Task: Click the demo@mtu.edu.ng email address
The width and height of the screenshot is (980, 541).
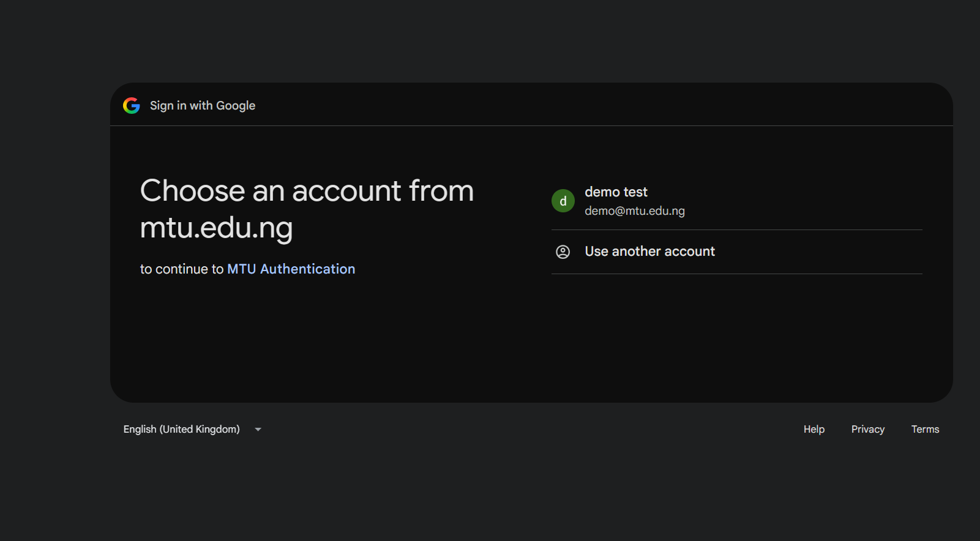Action: click(635, 211)
